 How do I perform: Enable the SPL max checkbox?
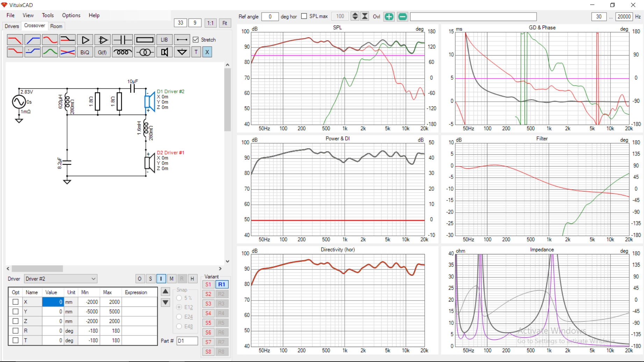tap(304, 16)
